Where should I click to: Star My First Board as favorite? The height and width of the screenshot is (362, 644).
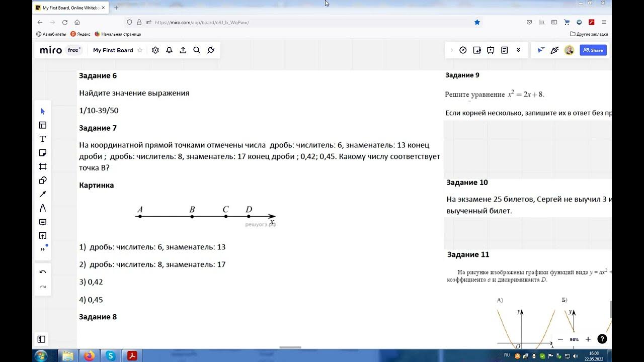click(140, 50)
